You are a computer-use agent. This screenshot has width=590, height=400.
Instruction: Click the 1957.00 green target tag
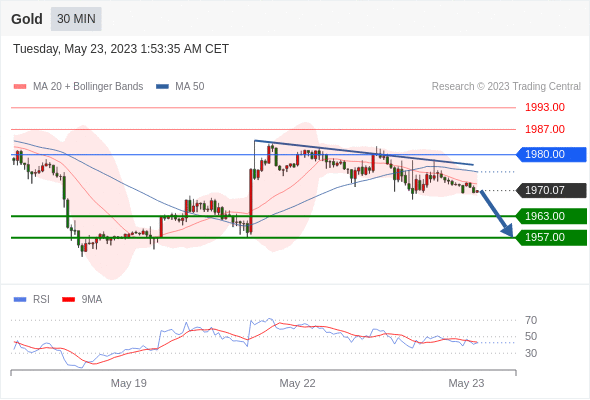[551, 237]
